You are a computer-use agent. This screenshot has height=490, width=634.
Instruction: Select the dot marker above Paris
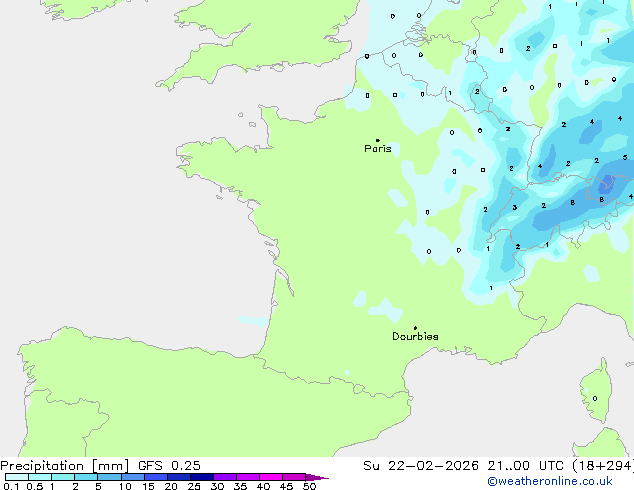pyautogui.click(x=378, y=140)
